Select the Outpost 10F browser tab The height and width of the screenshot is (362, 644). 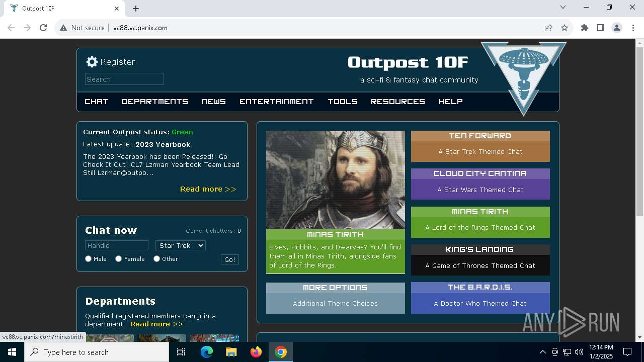pos(65,9)
